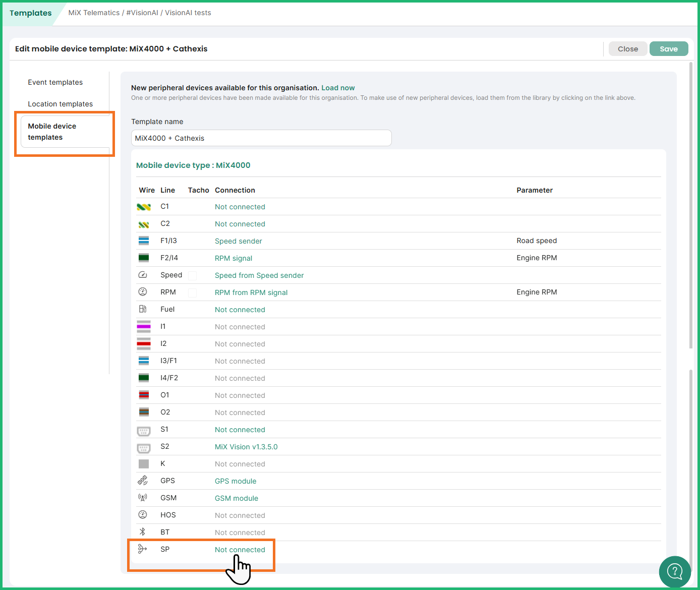Viewport: 700px width, 590px height.
Task: Click the K line grey icon
Action: click(x=144, y=464)
